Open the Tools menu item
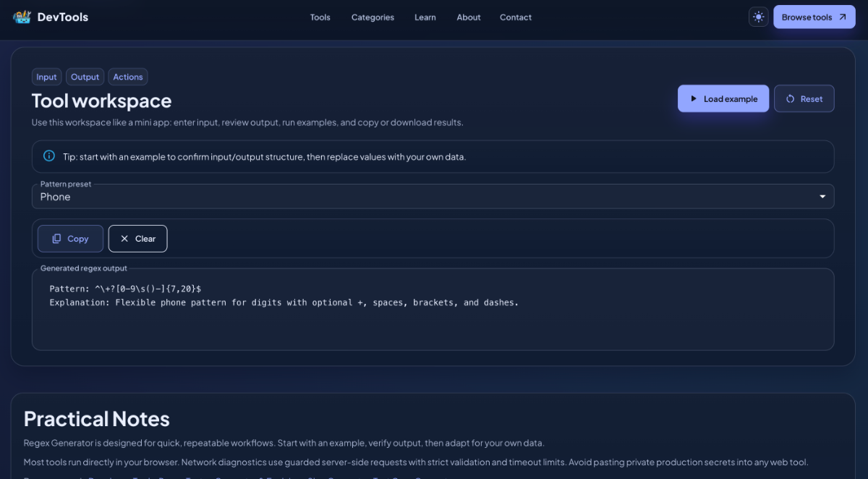This screenshot has height=479, width=868. click(x=320, y=17)
